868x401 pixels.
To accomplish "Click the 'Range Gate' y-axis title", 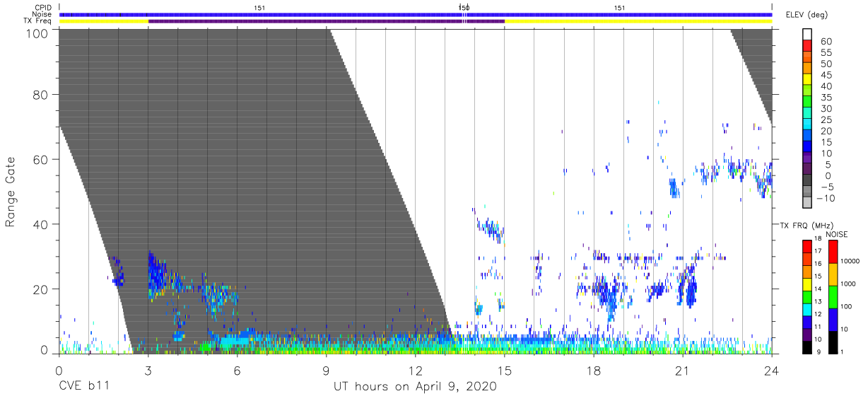I will 11,192.
